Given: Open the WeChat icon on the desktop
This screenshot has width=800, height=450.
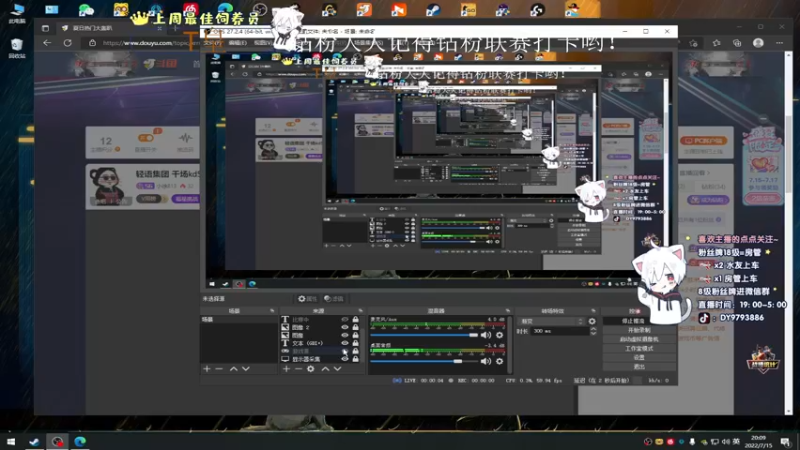Looking at the screenshot, I should 86,9.
